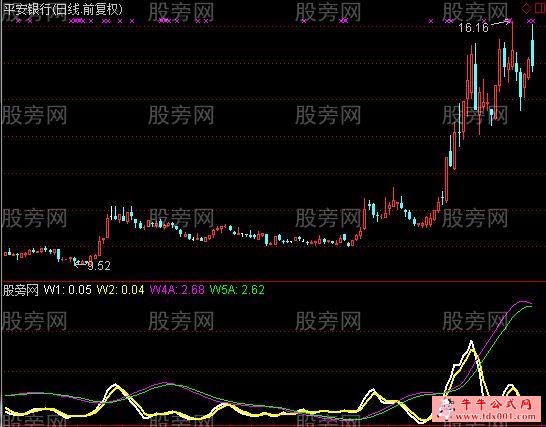This screenshot has width=546, height=427.
Task: Open the www.tdx001.com website link
Action: pos(496,416)
